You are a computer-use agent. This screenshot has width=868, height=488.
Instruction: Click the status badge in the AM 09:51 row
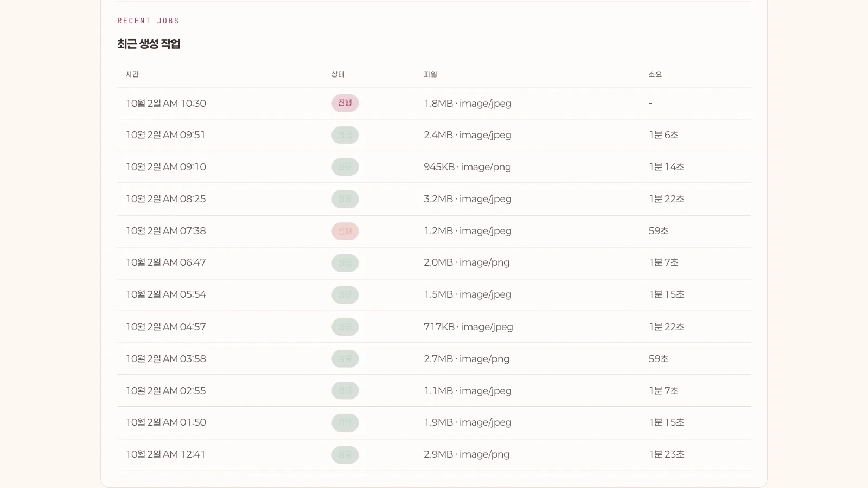click(345, 135)
